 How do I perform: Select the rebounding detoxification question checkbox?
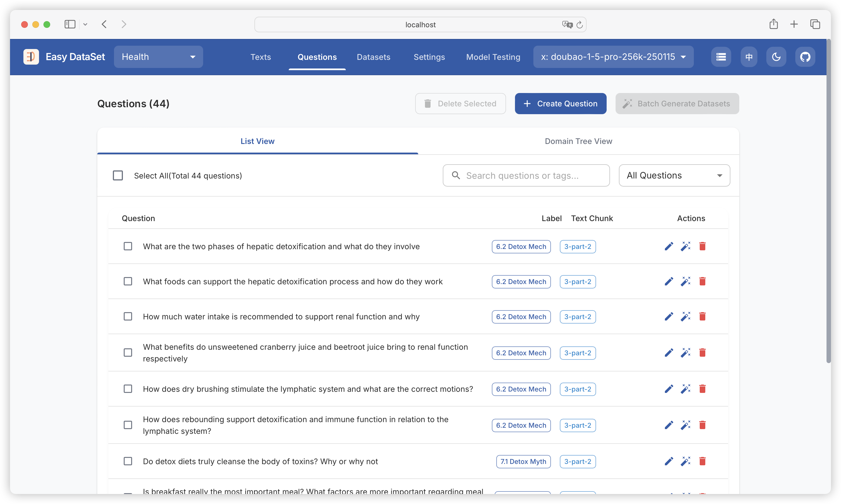point(128,425)
